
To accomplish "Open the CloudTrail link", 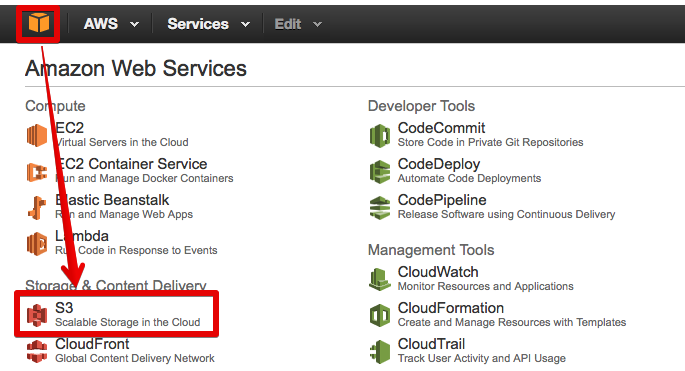I will click(x=431, y=344).
